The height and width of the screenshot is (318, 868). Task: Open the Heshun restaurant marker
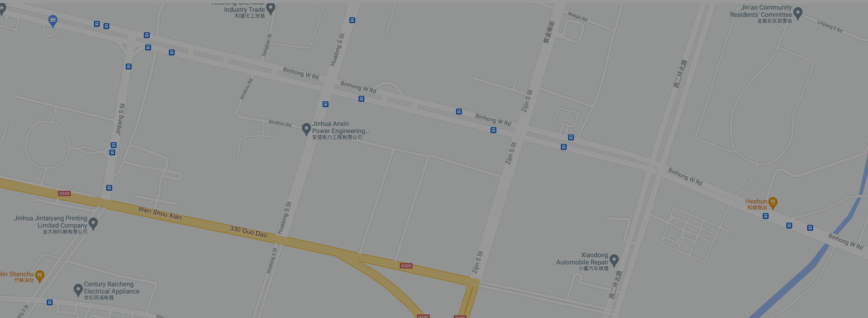pos(773,203)
